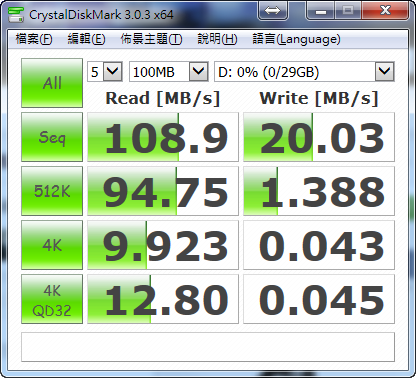Click the 4K write result 0.043
Screen dimensions: 416x378
[319, 245]
